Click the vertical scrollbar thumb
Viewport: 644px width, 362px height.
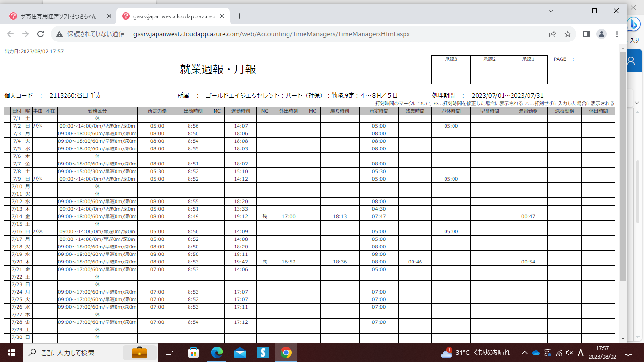(x=623, y=167)
